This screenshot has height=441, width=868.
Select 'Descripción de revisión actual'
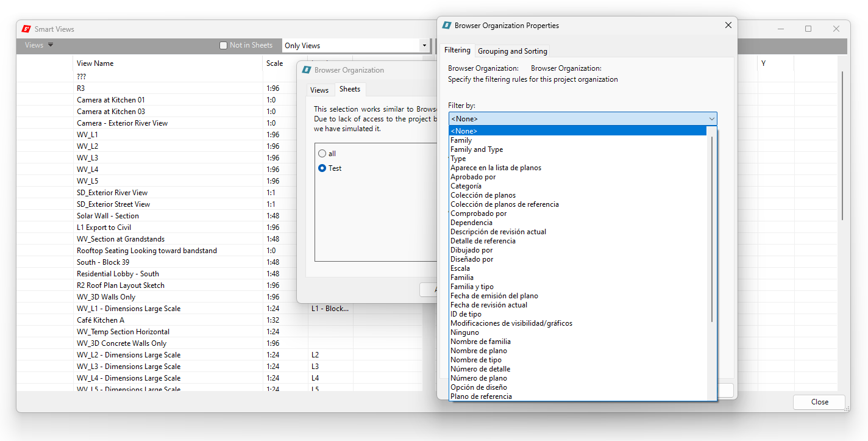(578, 232)
